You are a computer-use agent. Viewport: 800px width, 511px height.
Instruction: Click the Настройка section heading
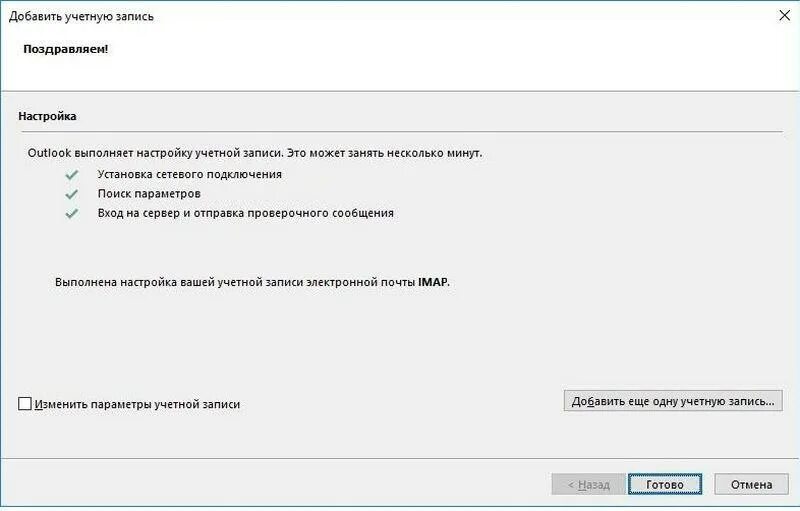[47, 116]
